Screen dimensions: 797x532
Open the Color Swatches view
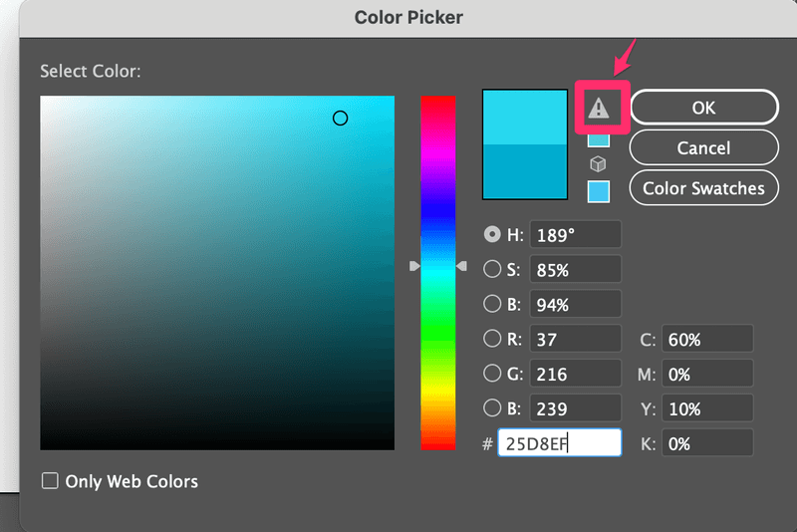[x=703, y=187]
